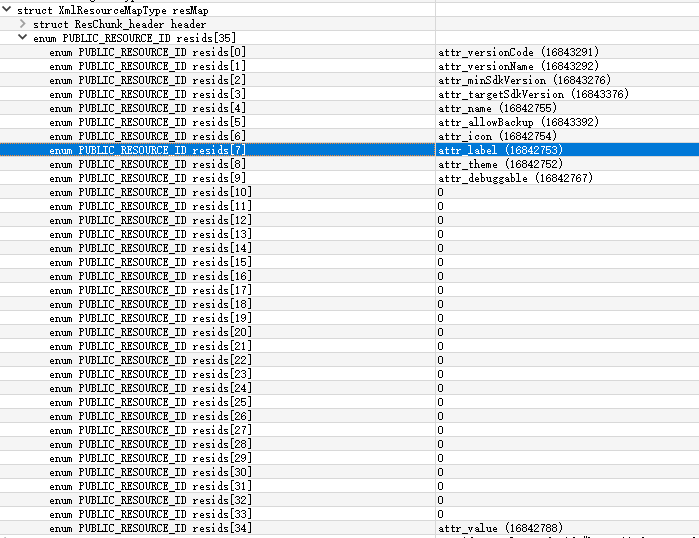Collapse the resids[35] enum array node

tap(23, 37)
